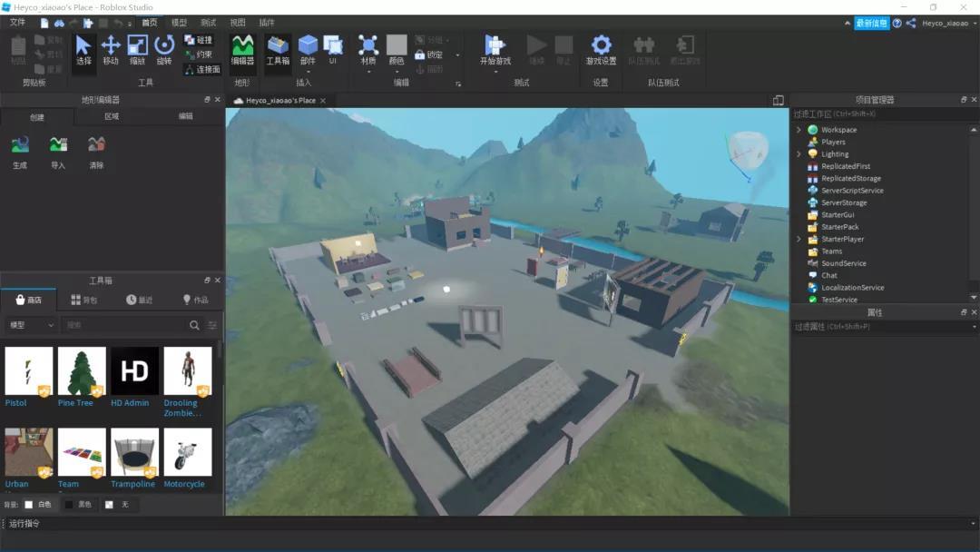The image size is (980, 552).
Task: Click the binoculars find icon
Action: pos(59,23)
